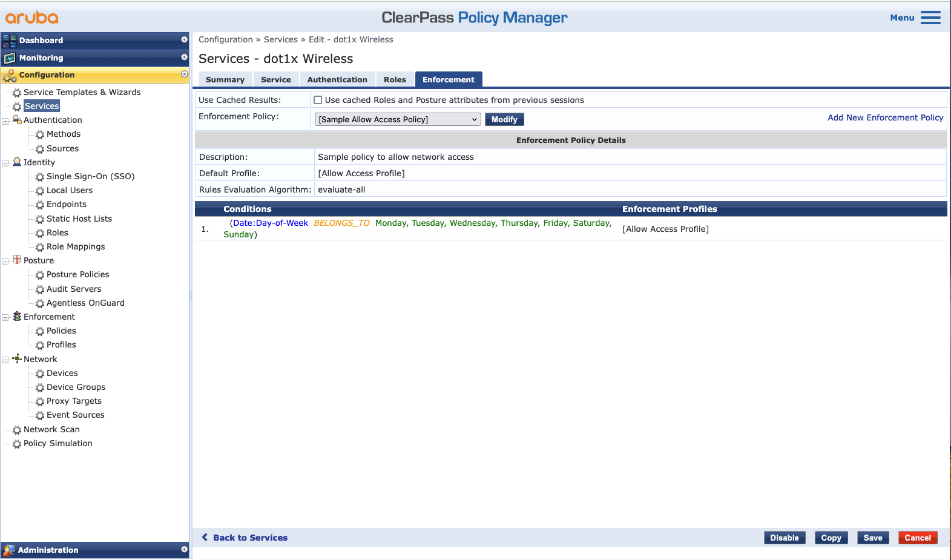Viewport: 951px width, 560px height.
Task: Click the Network topology icon
Action: click(x=17, y=358)
